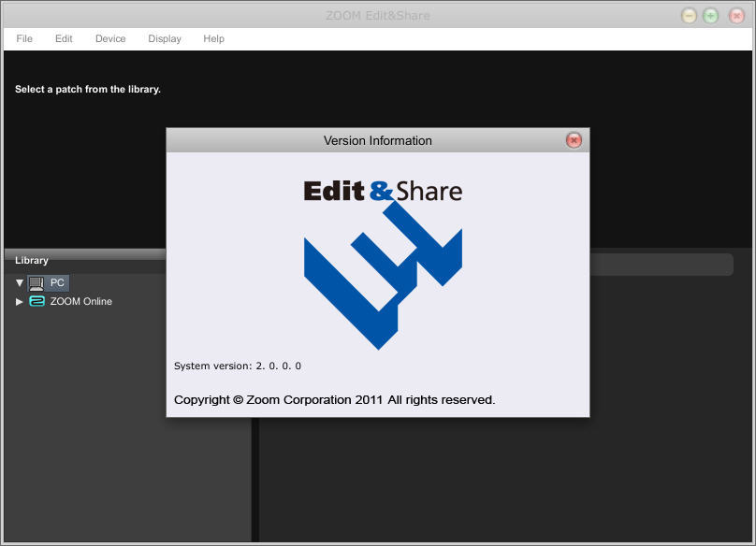The height and width of the screenshot is (546, 756).
Task: Click the Version Information title bar
Action: (x=377, y=140)
